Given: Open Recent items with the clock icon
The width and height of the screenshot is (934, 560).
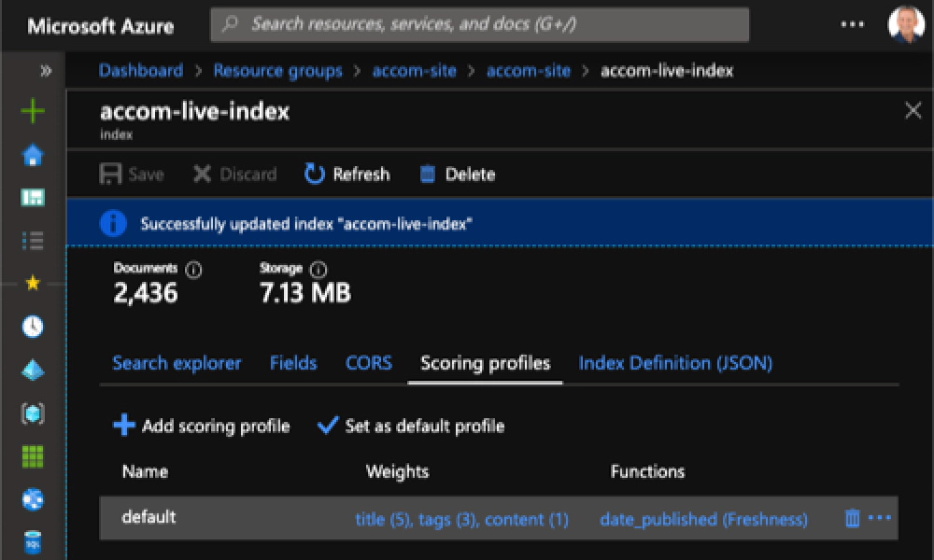Looking at the screenshot, I should click(32, 327).
